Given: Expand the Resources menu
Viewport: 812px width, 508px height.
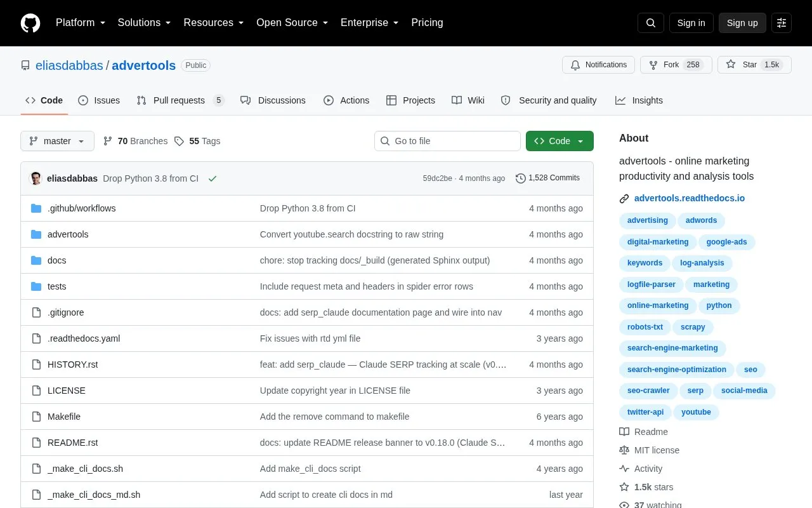Looking at the screenshot, I should coord(214,23).
